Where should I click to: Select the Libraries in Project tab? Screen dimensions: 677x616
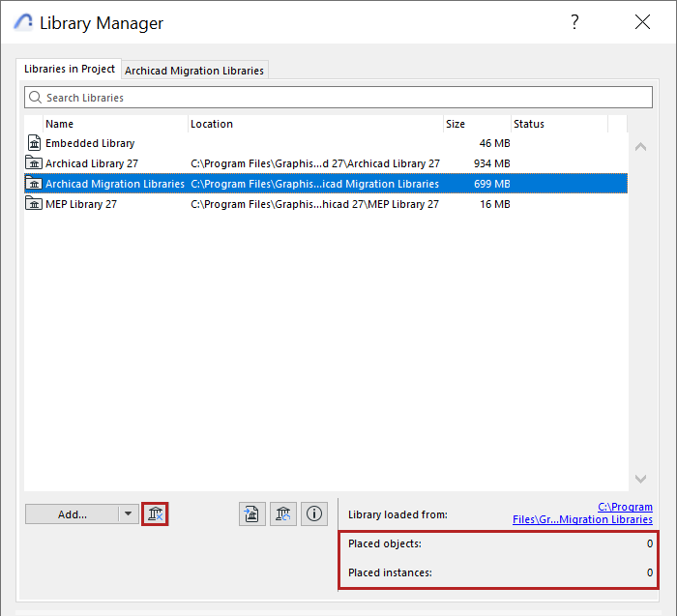tap(69, 69)
